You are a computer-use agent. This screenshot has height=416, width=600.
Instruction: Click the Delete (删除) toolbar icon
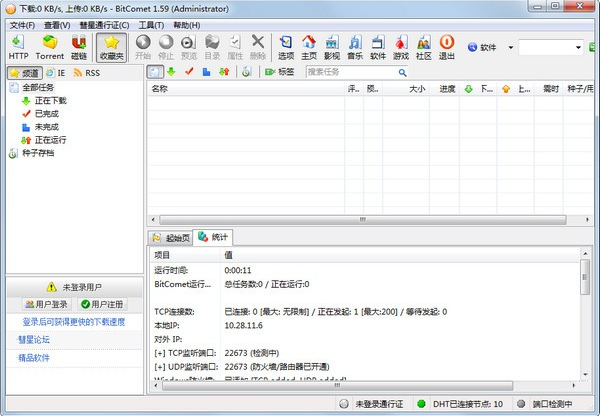tap(258, 47)
